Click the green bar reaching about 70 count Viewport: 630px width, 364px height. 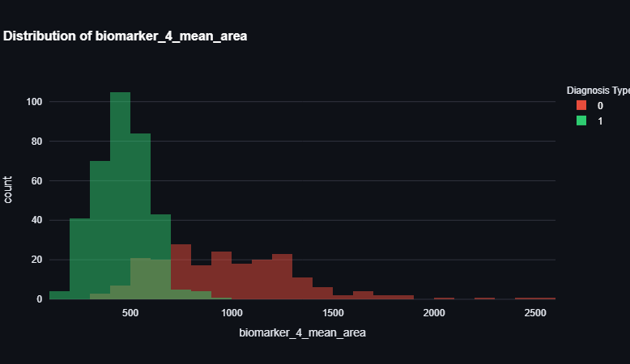pos(100,226)
